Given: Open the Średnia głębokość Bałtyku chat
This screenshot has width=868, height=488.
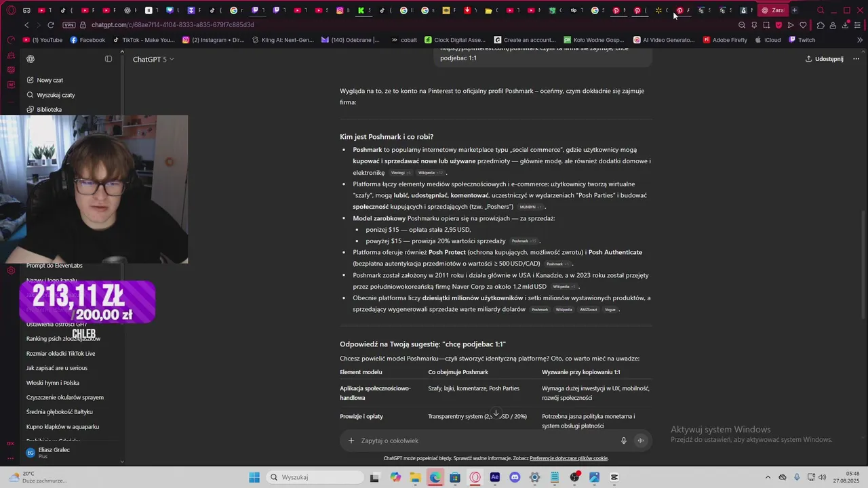Looking at the screenshot, I should click(59, 412).
